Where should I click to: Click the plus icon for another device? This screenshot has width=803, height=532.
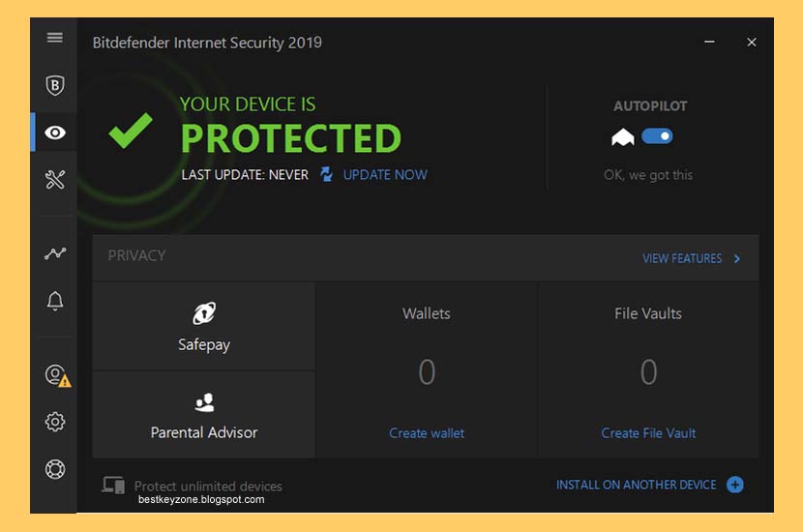[735, 485]
